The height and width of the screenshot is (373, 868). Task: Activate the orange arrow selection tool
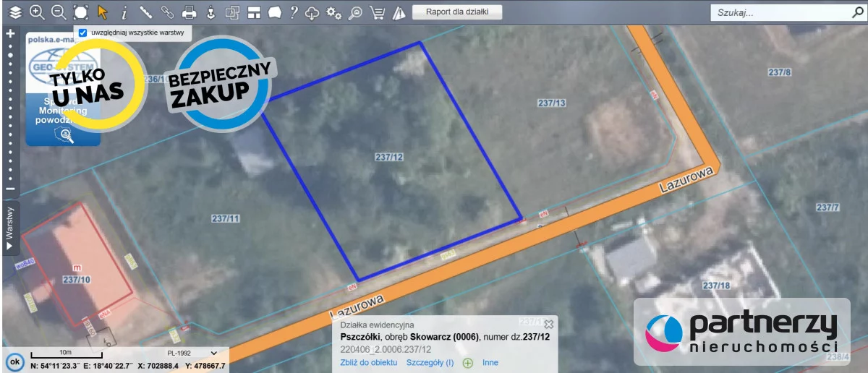click(102, 12)
